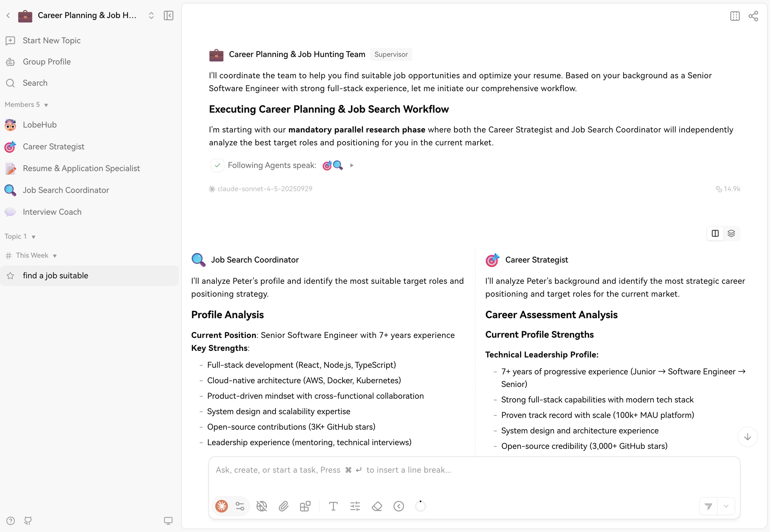Viewport: 770px width, 532px height.
Task: Click the GitHub icon in sidebar footer
Action: coord(28,521)
